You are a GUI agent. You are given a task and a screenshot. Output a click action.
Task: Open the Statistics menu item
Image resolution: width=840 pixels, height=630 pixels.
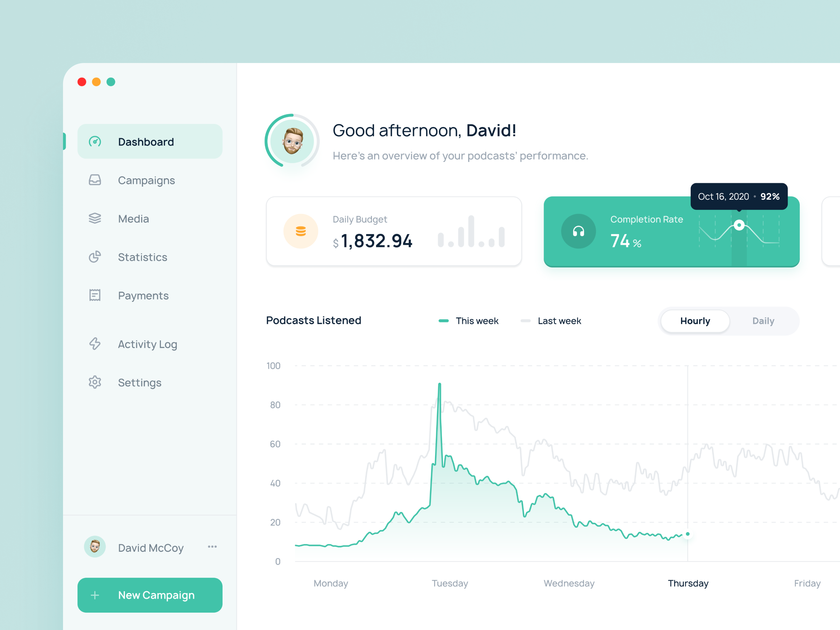coord(142,257)
